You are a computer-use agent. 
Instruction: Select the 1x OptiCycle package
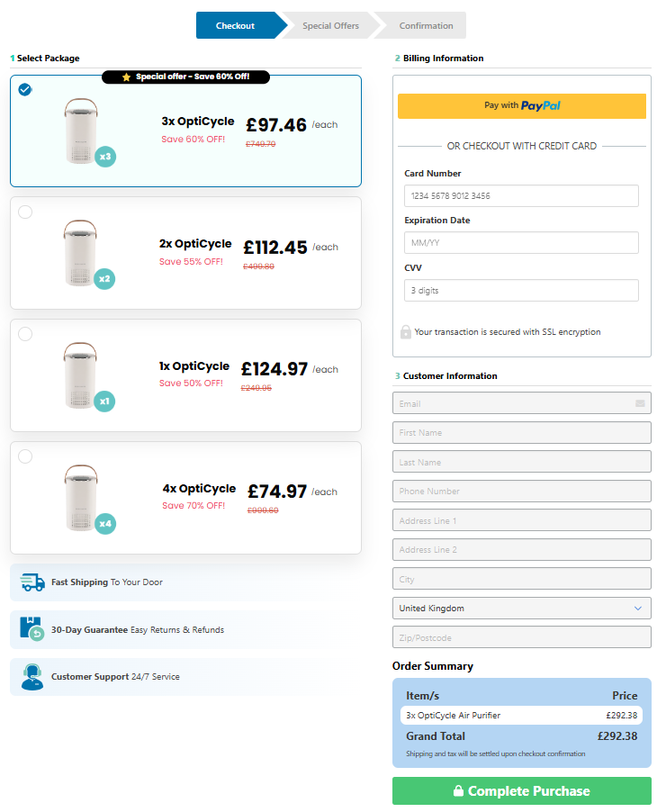pyautogui.click(x=24, y=333)
